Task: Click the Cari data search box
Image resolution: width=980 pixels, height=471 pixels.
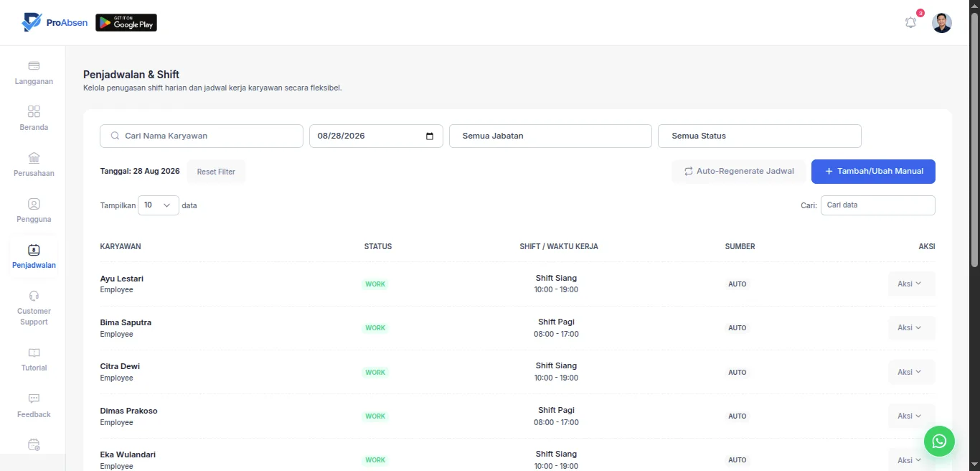Action: [x=878, y=205]
